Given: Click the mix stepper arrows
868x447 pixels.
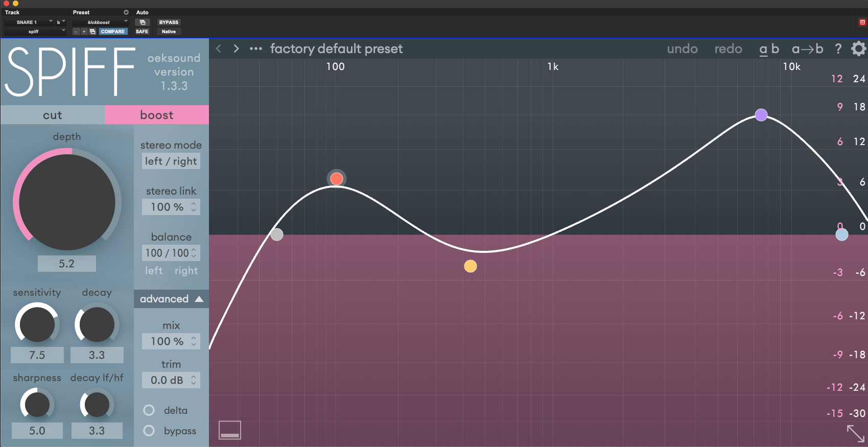Looking at the screenshot, I should coord(194,341).
